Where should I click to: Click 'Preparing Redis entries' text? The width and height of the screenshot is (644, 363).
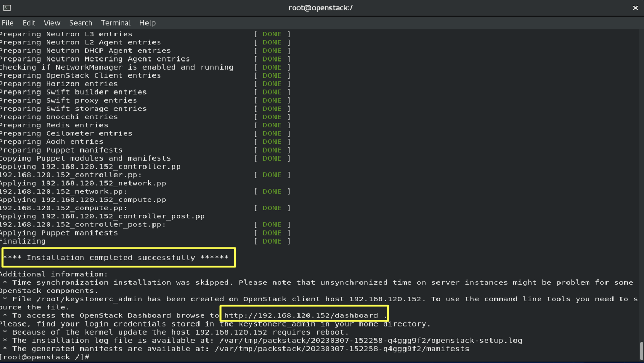click(x=54, y=125)
